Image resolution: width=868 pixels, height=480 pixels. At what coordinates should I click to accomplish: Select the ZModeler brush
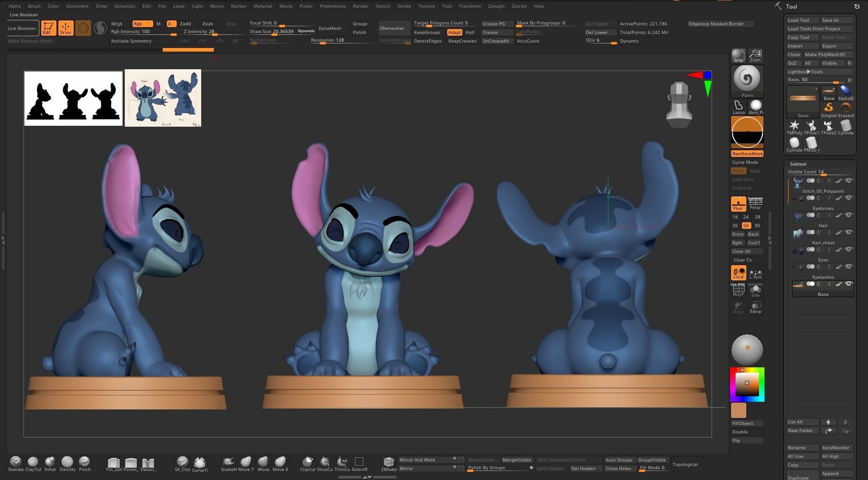389,464
